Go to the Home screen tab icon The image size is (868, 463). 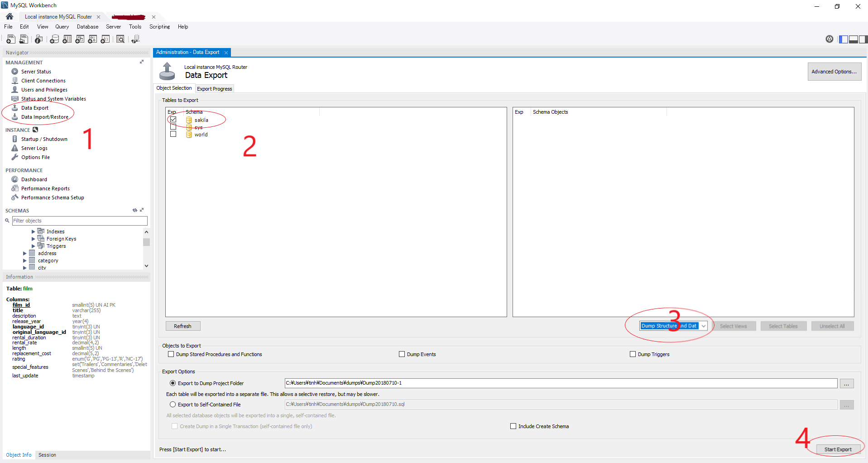[x=10, y=16]
